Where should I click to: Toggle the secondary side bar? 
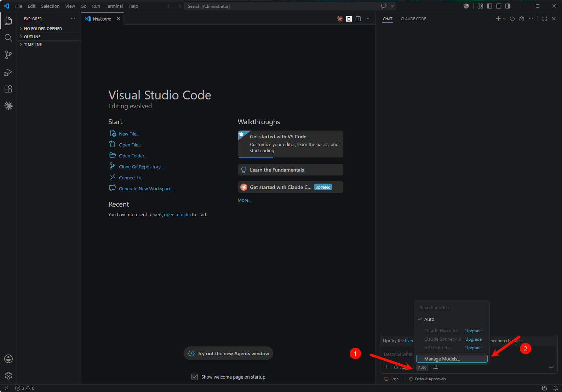tap(508, 6)
